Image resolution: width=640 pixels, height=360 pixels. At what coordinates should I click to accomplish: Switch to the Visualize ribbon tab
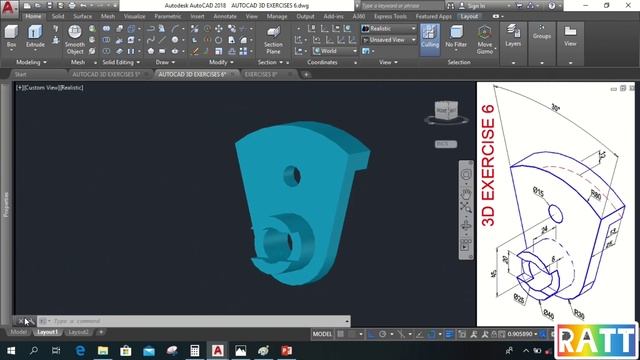pyautogui.click(x=134, y=16)
